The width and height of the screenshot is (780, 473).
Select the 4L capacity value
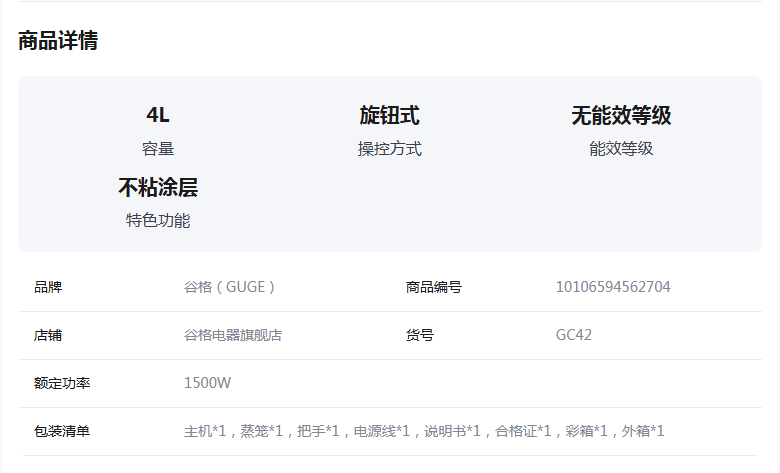point(158,115)
